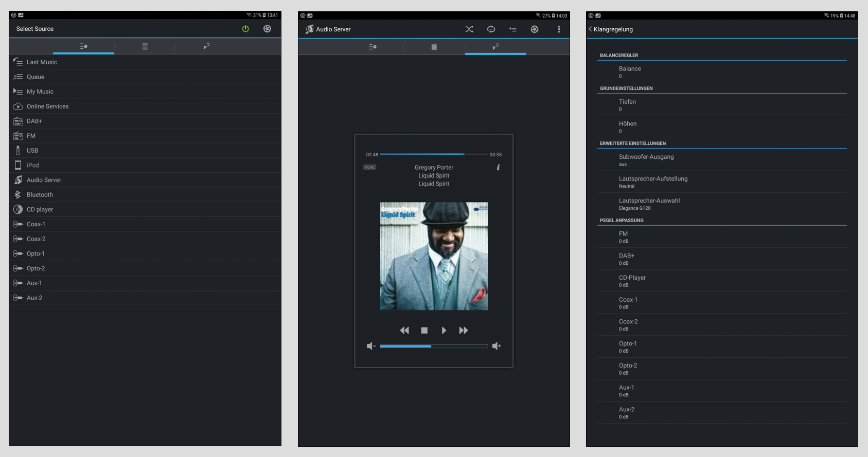
Task: Open Coax-1 level adjustment
Action: pos(722,303)
